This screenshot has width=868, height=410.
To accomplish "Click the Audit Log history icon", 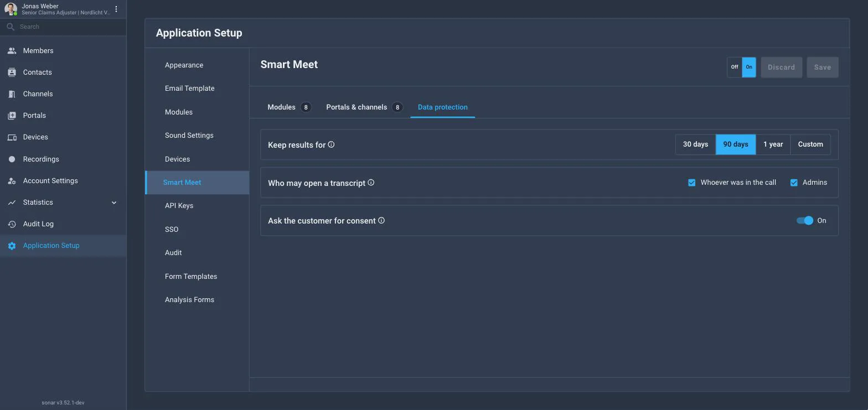I will [x=12, y=224].
